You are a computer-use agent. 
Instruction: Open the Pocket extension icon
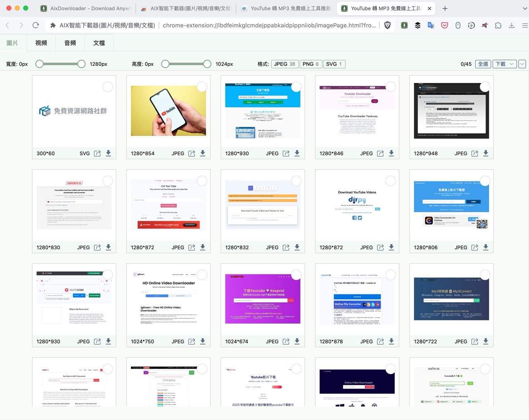click(444, 25)
